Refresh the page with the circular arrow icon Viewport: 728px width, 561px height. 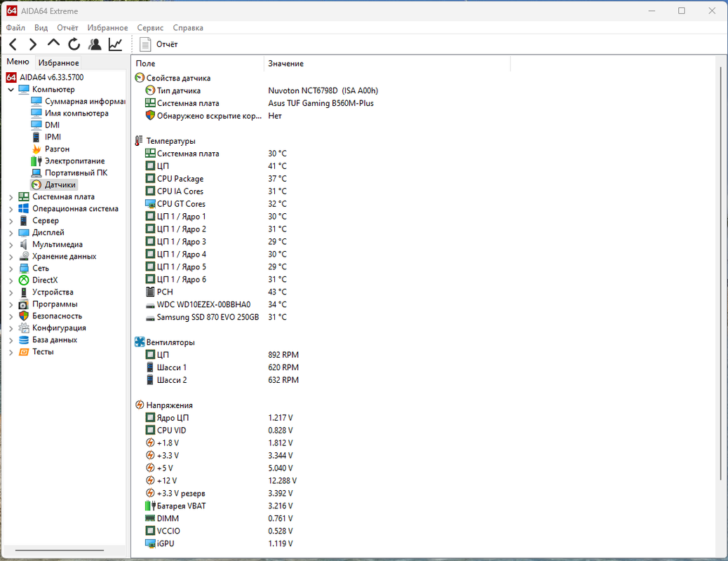tap(74, 45)
